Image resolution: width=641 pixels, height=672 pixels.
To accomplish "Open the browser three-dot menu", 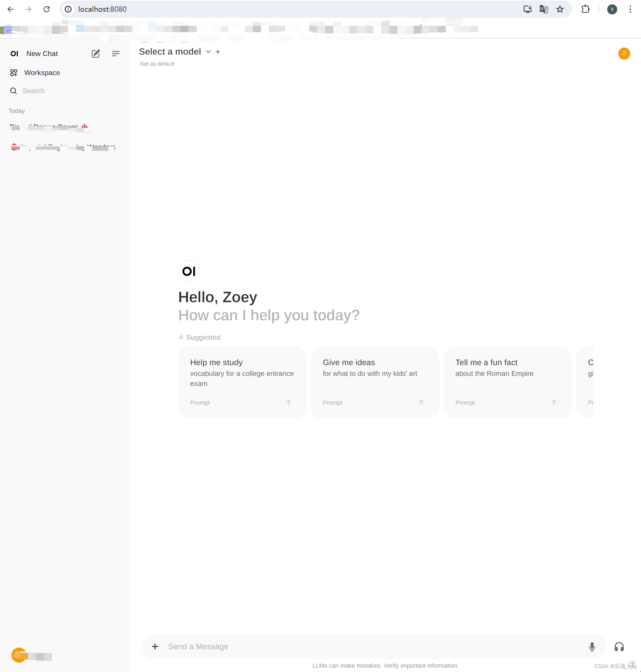I will tap(630, 9).
